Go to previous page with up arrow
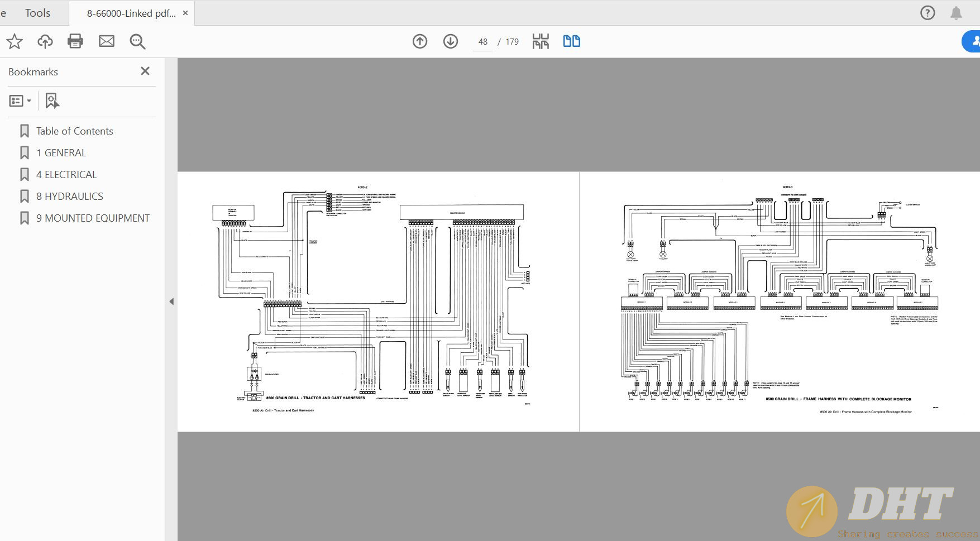 point(420,41)
